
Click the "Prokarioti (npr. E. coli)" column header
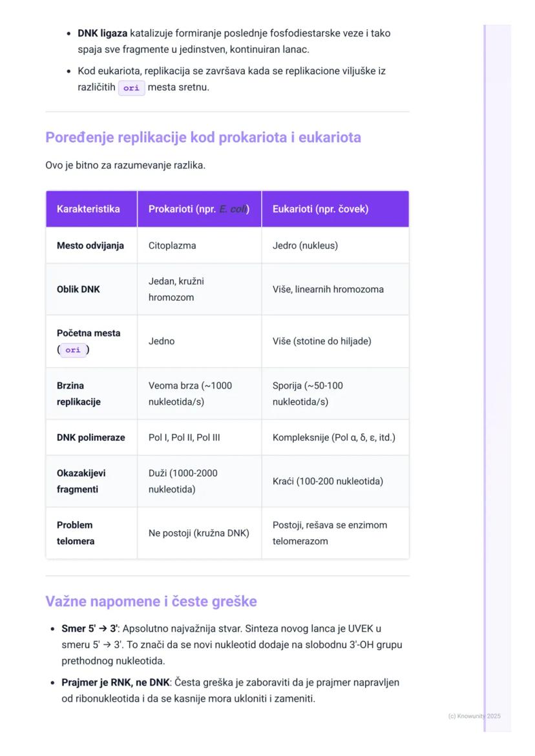(x=198, y=209)
